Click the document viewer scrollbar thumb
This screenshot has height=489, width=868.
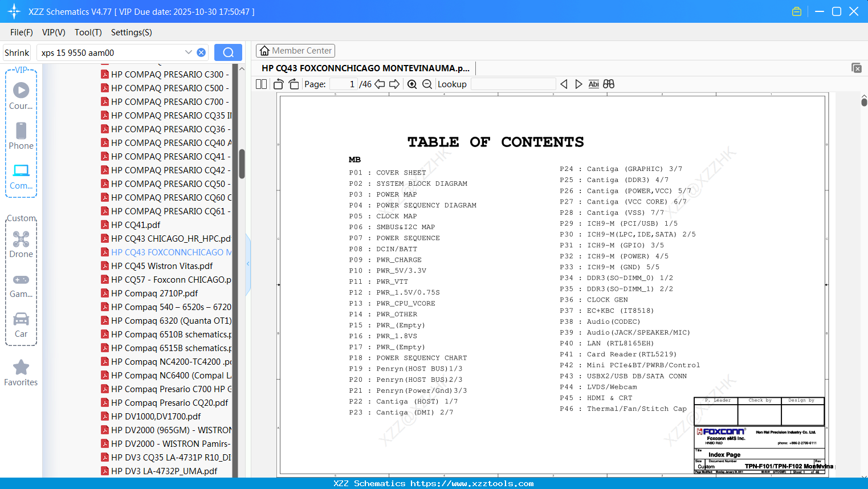[x=864, y=103]
